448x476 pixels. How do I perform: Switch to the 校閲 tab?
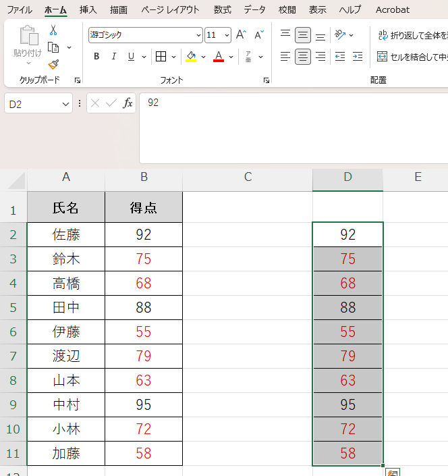(x=287, y=9)
